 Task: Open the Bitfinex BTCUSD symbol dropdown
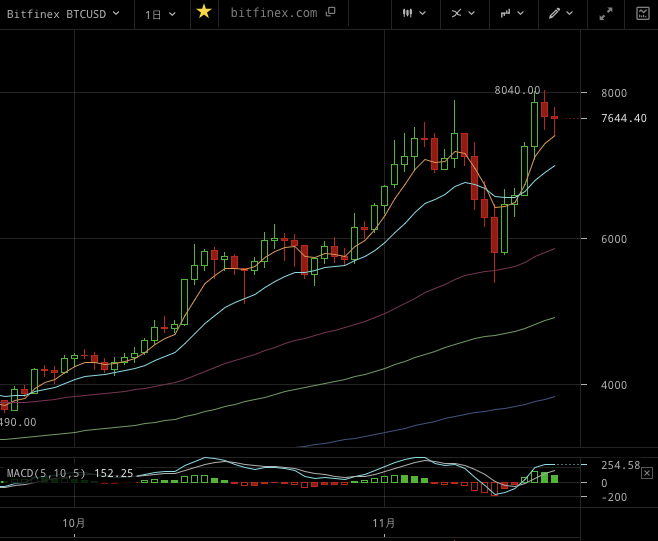pos(63,14)
